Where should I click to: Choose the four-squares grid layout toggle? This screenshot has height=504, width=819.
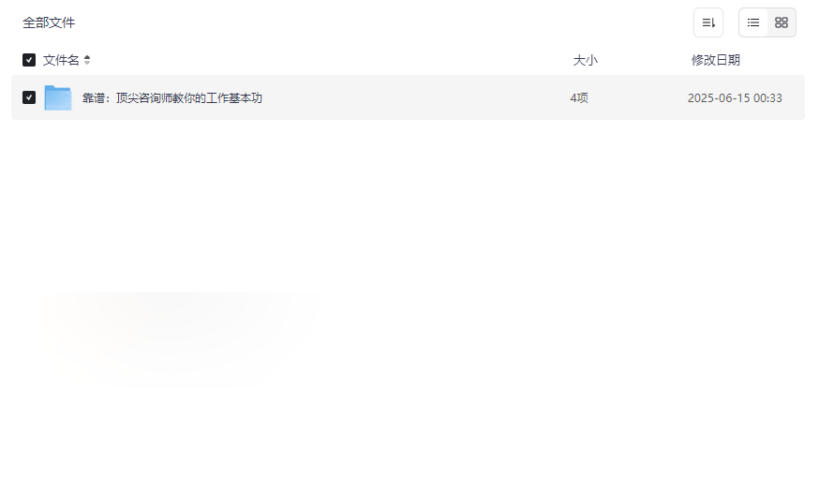pyautogui.click(x=781, y=22)
